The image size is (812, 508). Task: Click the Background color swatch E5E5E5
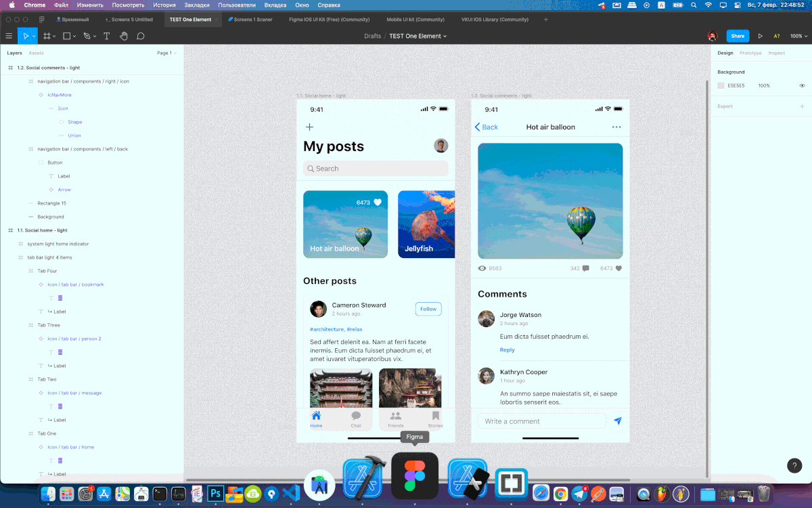721,86
